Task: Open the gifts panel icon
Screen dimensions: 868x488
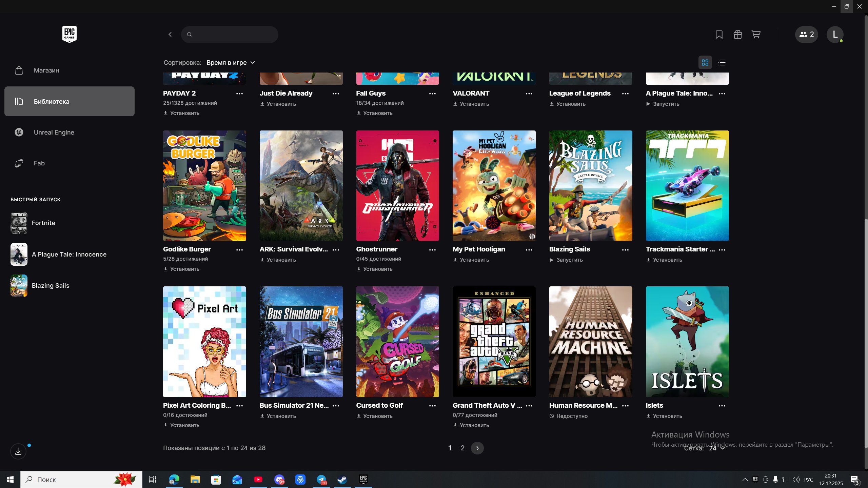Action: click(737, 34)
